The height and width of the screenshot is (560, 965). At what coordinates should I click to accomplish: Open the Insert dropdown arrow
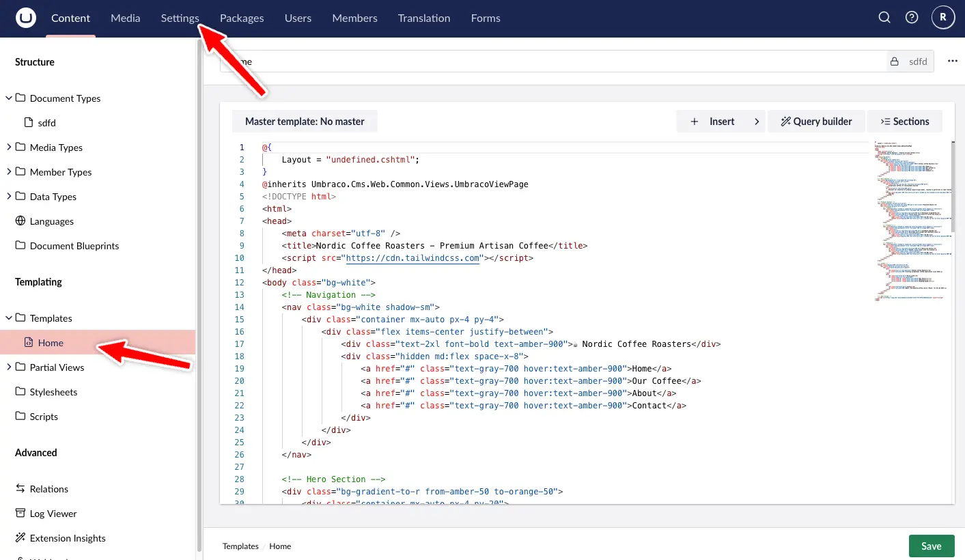click(757, 122)
